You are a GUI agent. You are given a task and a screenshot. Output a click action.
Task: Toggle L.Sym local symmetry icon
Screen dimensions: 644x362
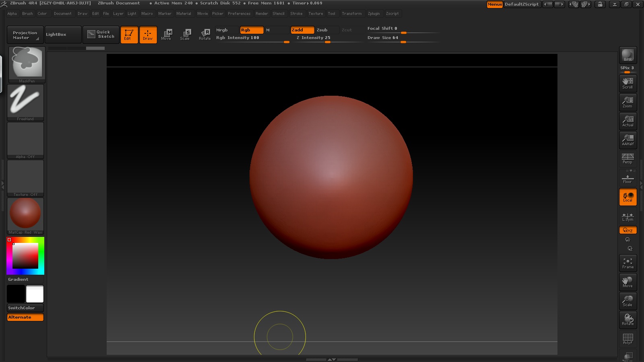point(628,216)
